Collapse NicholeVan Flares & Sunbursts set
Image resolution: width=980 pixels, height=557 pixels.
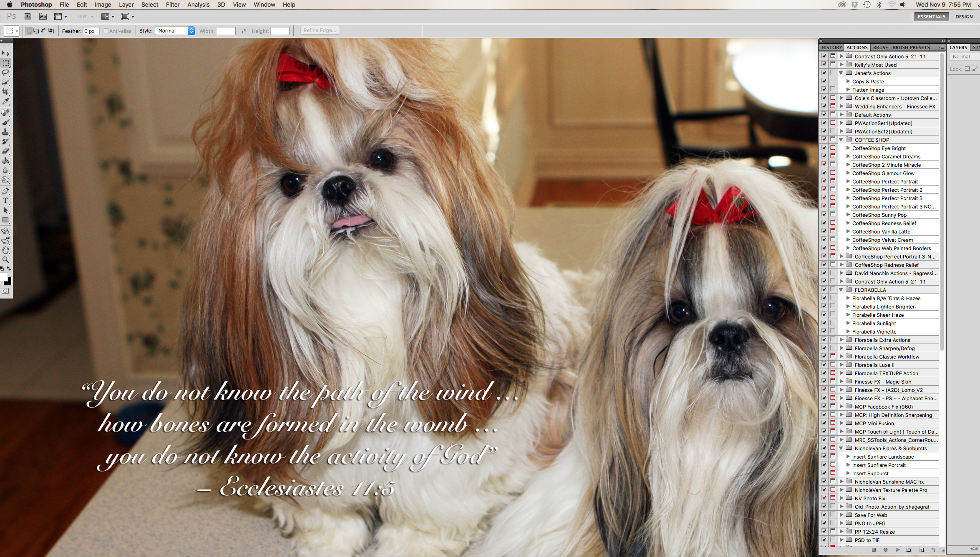point(841,448)
